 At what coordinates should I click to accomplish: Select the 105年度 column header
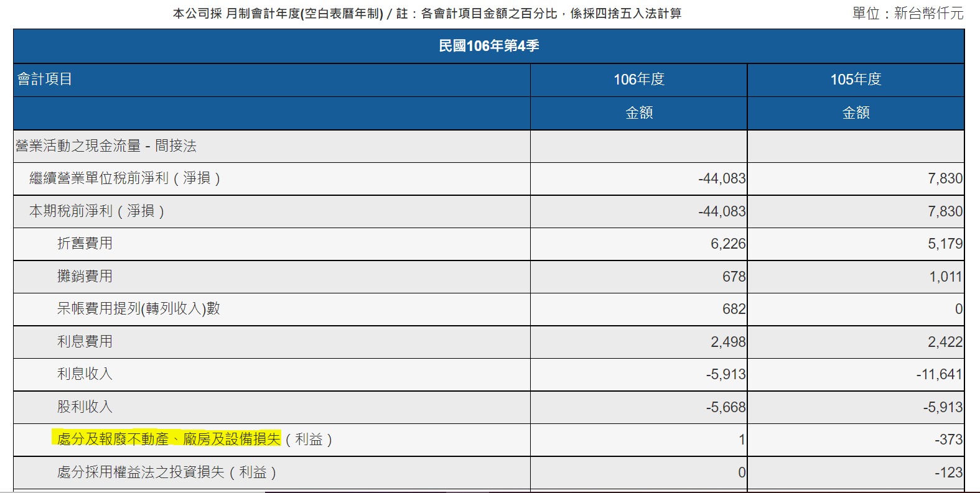856,80
